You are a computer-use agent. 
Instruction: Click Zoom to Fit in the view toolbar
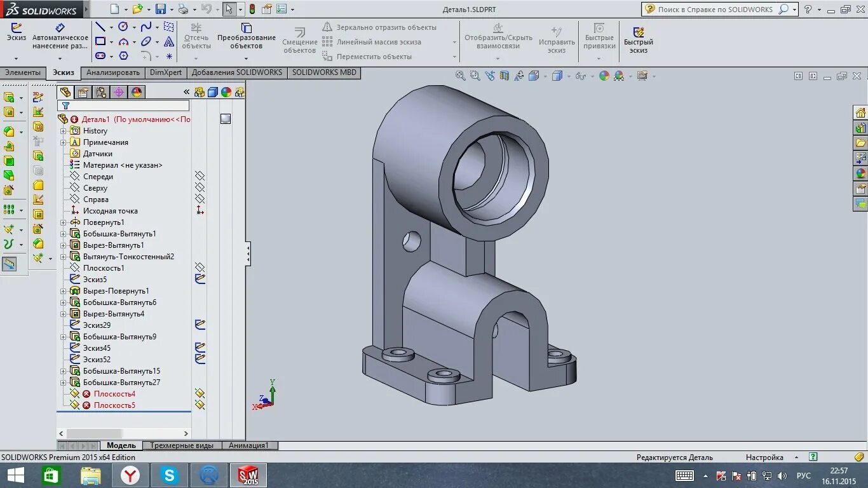point(461,76)
